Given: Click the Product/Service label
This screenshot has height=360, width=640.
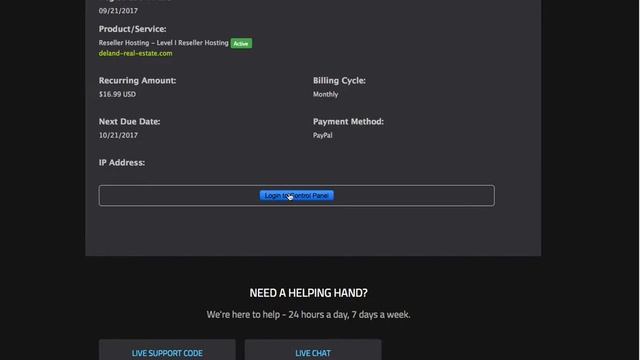Looking at the screenshot, I should 133,29.
